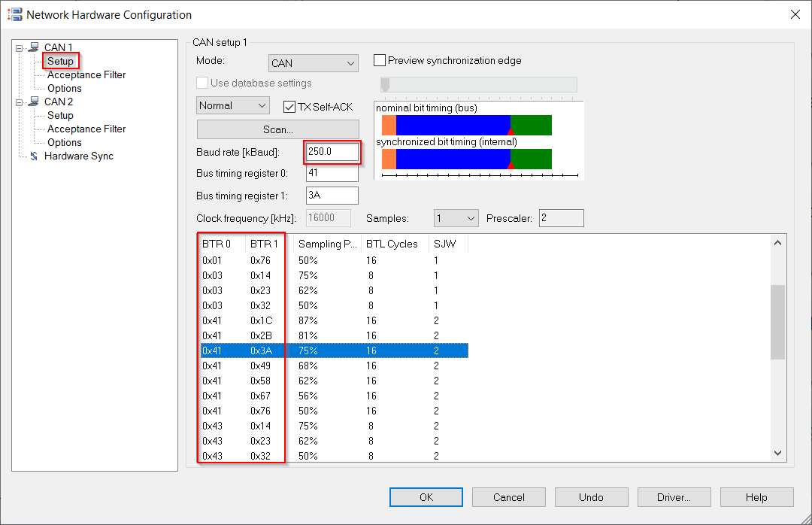Viewport: 812px width, 525px height.
Task: Open the Driver... button
Action: (674, 497)
